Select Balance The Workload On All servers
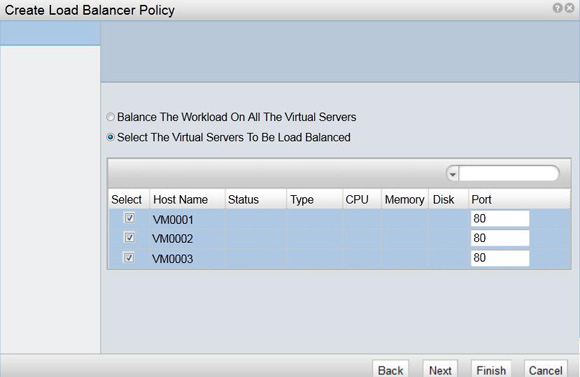Screen dimensions: 580x377 110,117
